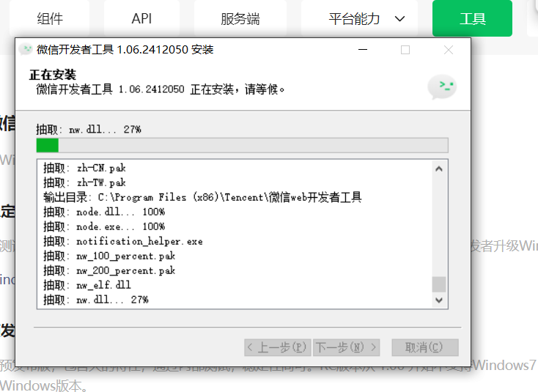Click the maximize box of the installer
Viewport: 538px width, 392px height.
(405, 50)
